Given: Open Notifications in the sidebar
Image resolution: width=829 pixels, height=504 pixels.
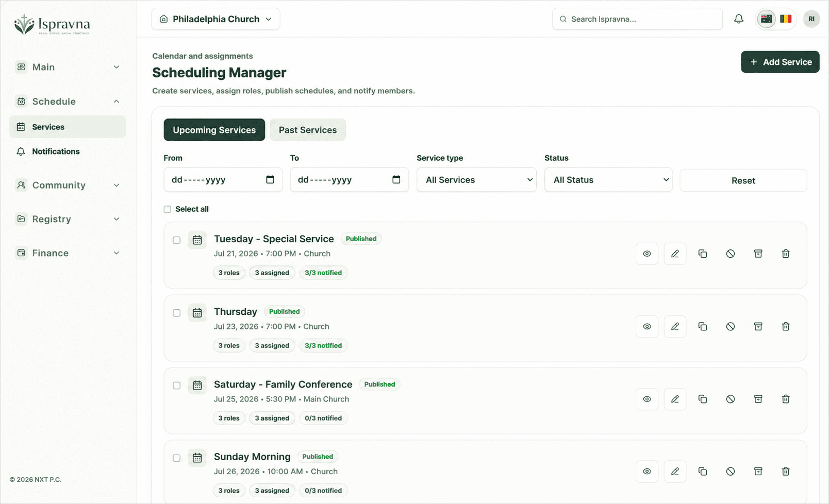Looking at the screenshot, I should [68, 152].
